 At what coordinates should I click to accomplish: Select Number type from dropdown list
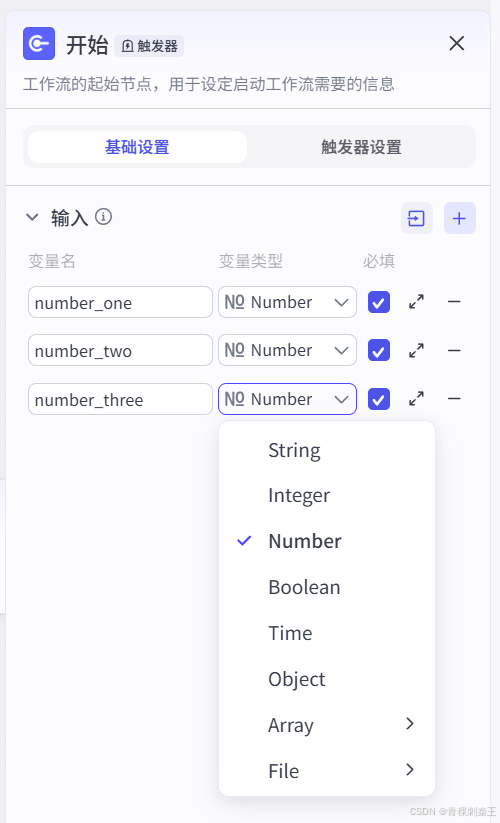327,541
